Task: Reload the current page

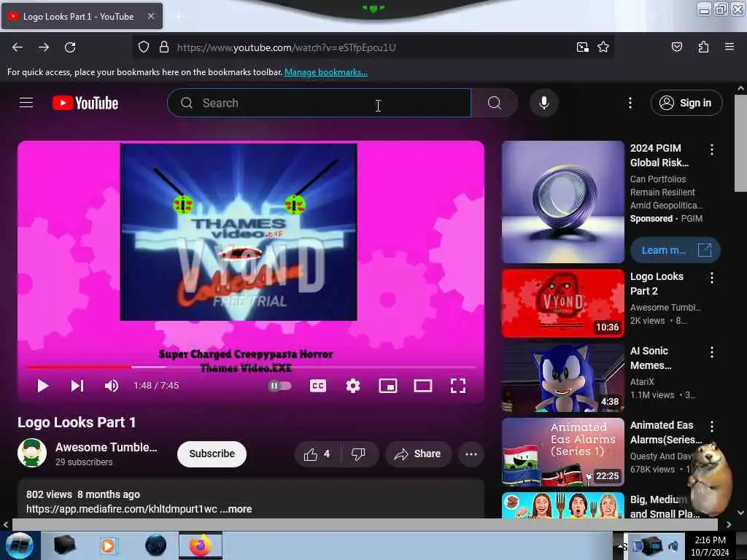Action: coord(70,47)
